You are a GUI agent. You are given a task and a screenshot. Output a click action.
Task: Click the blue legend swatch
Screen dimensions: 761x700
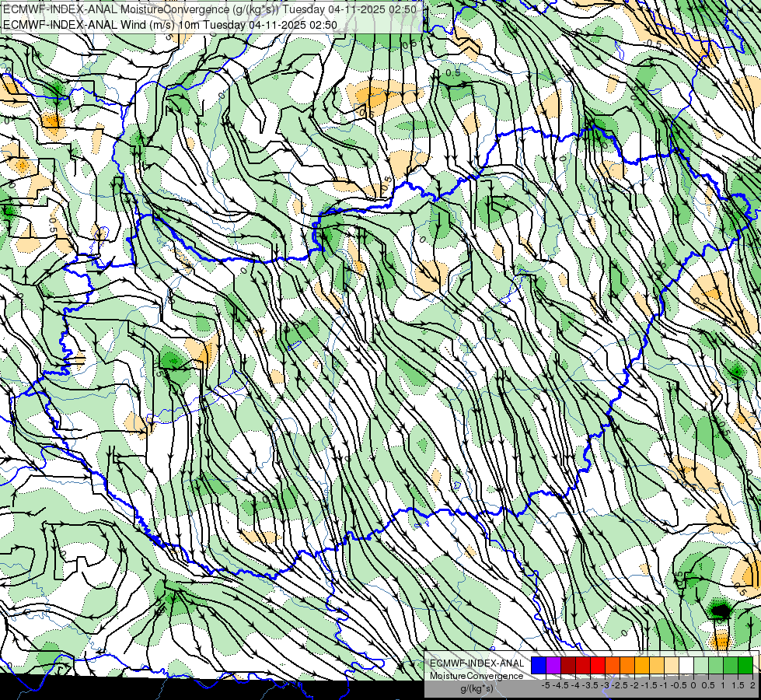(x=539, y=665)
